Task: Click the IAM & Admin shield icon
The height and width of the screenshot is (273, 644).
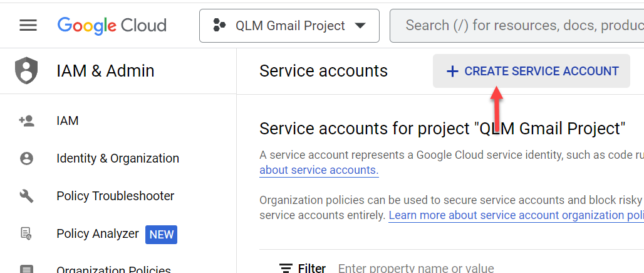Action: (26, 71)
